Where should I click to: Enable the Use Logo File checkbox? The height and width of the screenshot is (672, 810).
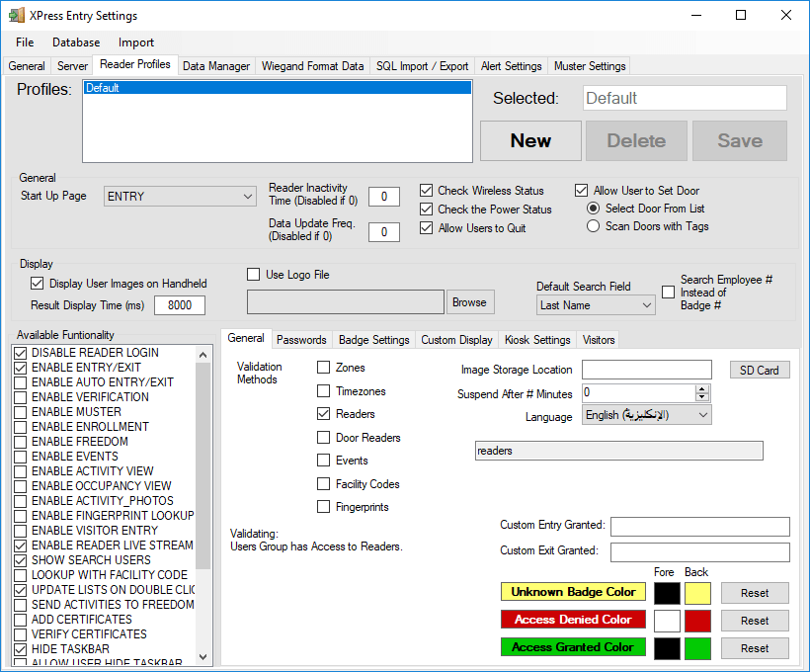point(253,275)
